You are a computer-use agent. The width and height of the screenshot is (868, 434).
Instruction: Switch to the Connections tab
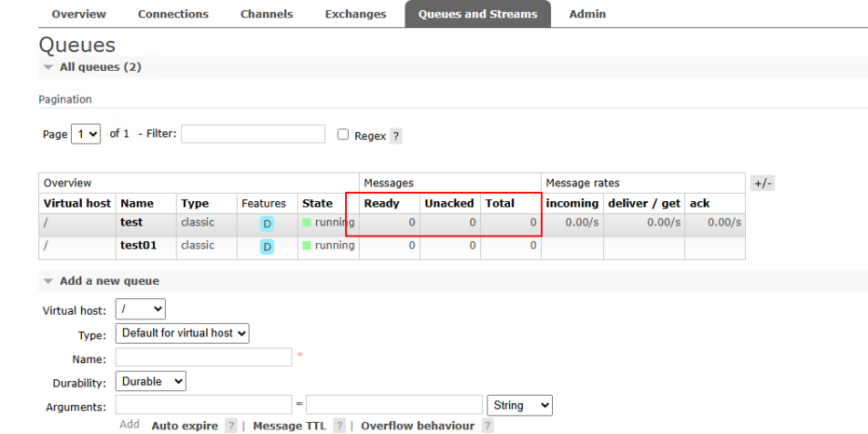[x=173, y=14]
